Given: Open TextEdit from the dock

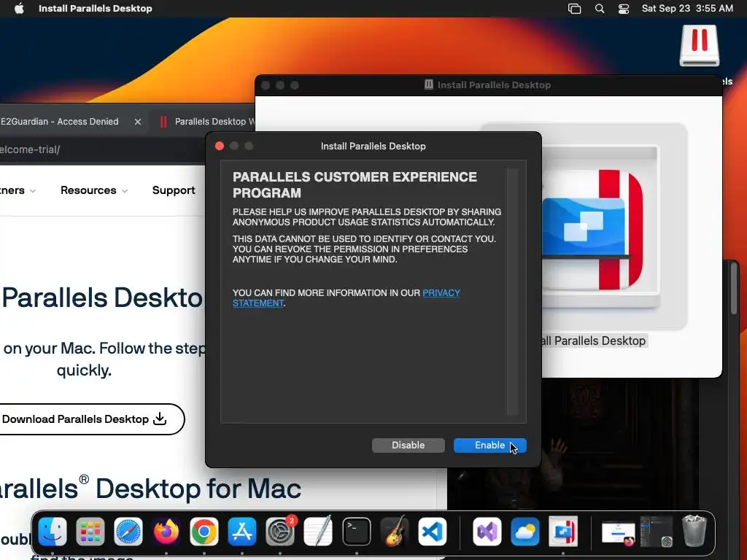Looking at the screenshot, I should [318, 532].
